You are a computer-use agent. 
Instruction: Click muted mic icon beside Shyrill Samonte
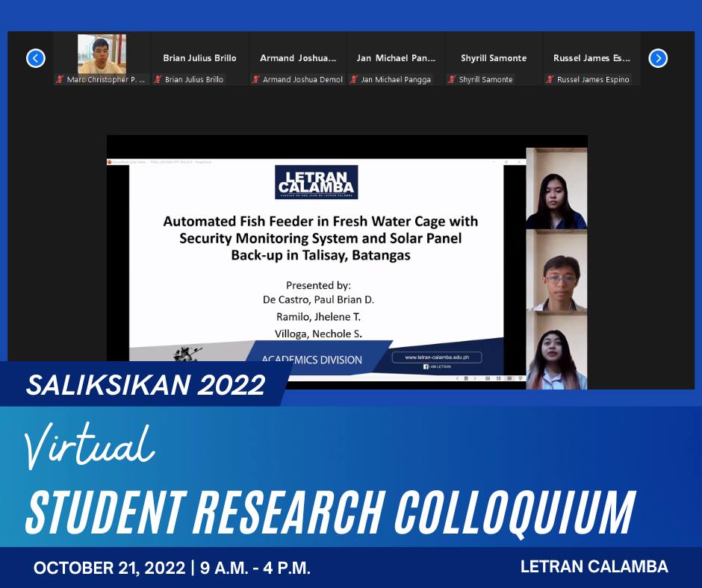click(452, 80)
